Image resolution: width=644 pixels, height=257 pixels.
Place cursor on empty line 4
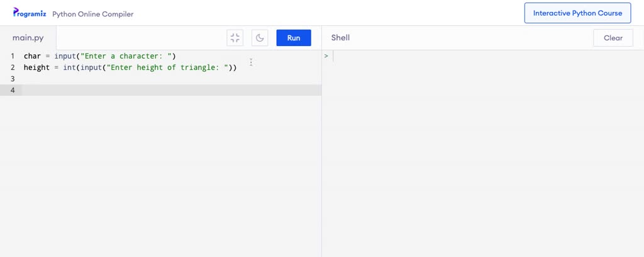(x=172, y=90)
